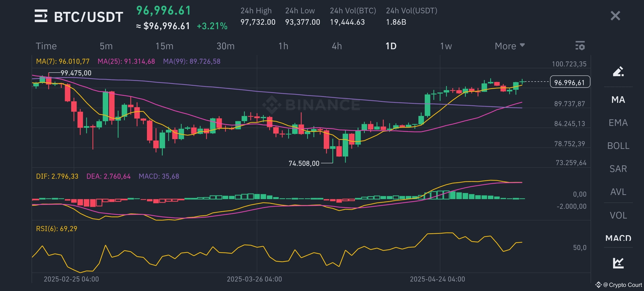
Task: Click the MACD: 35,68 legend value
Action: pos(159,177)
